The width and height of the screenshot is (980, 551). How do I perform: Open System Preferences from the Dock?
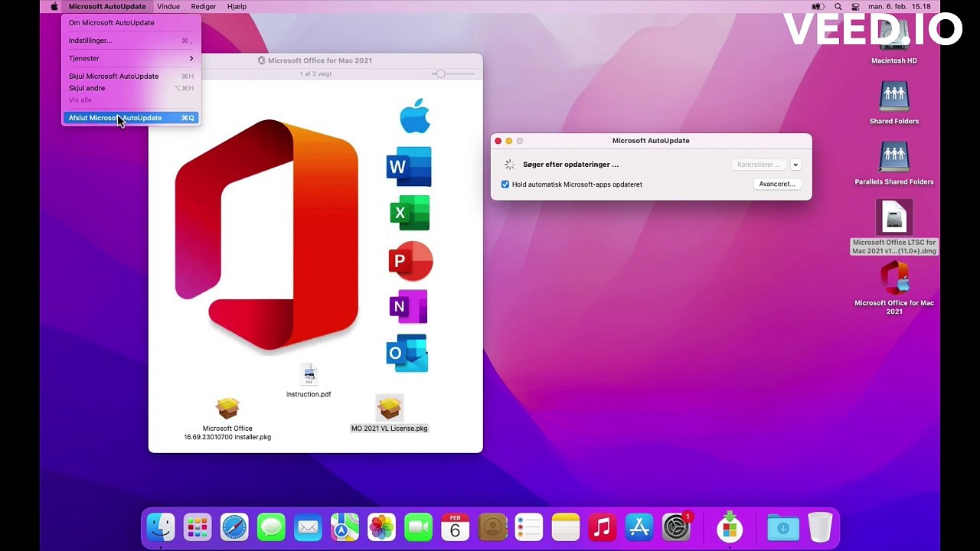tap(676, 527)
